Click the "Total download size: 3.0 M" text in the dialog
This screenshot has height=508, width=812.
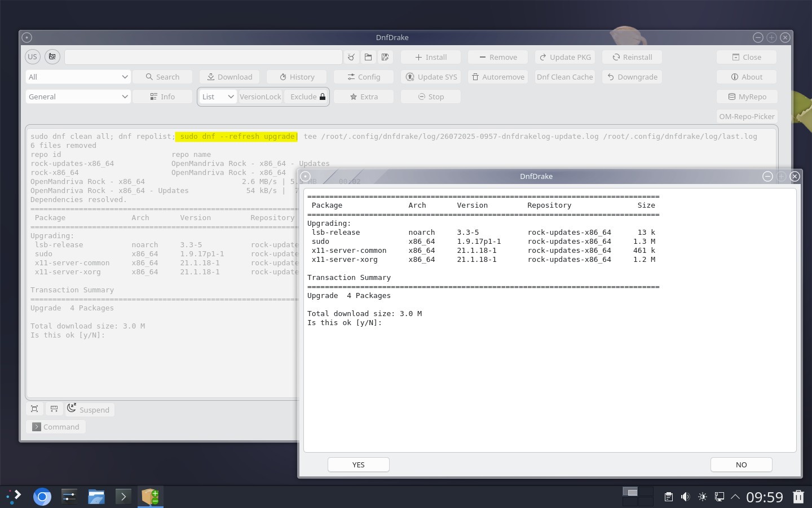[x=364, y=314]
